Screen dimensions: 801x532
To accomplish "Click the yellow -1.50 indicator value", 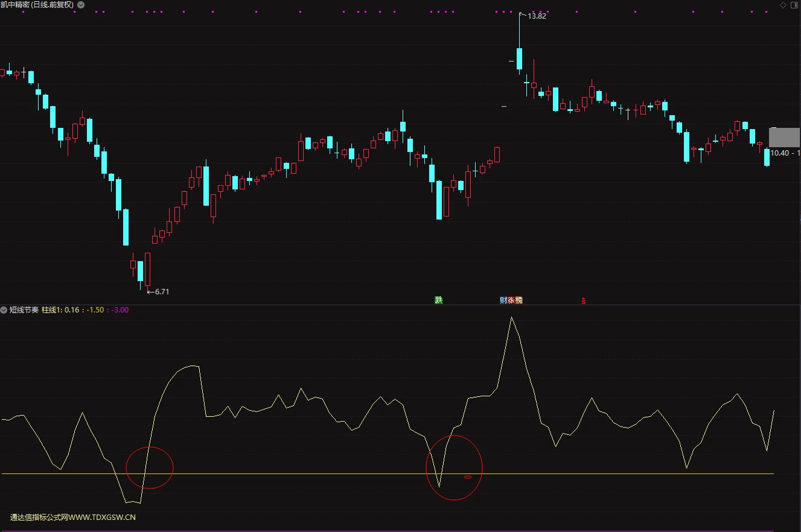I will coord(95,310).
